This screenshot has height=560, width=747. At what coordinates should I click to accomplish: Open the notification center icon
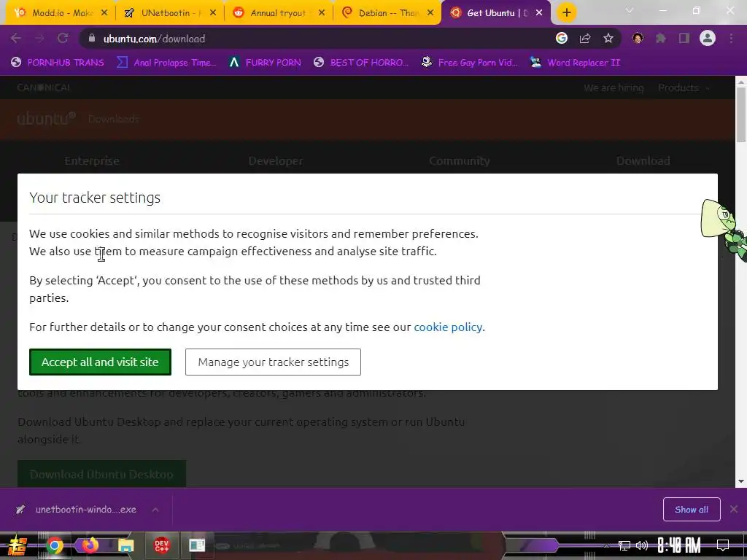point(723,545)
